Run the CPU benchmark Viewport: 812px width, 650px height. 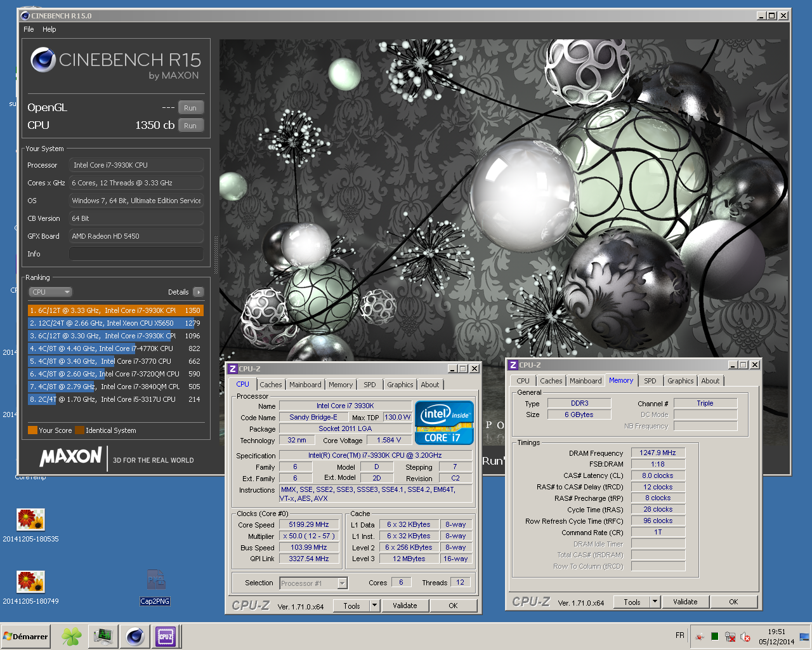(x=190, y=126)
